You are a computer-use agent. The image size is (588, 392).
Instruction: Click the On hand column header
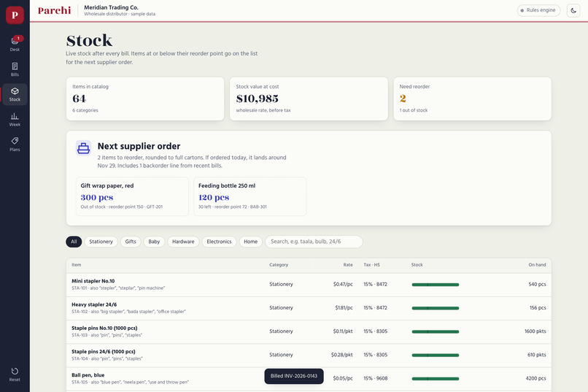click(x=538, y=265)
